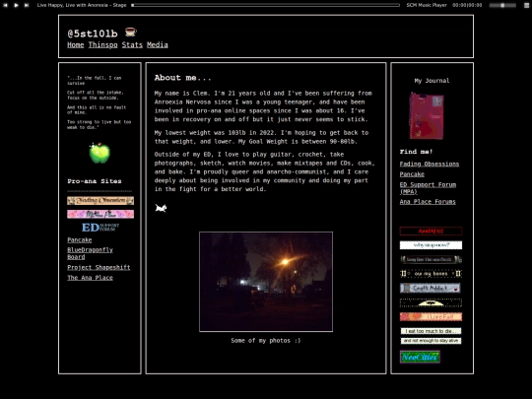Click the bat and moon blinkie badge
The height and width of the screenshot is (399, 532).
point(431,302)
